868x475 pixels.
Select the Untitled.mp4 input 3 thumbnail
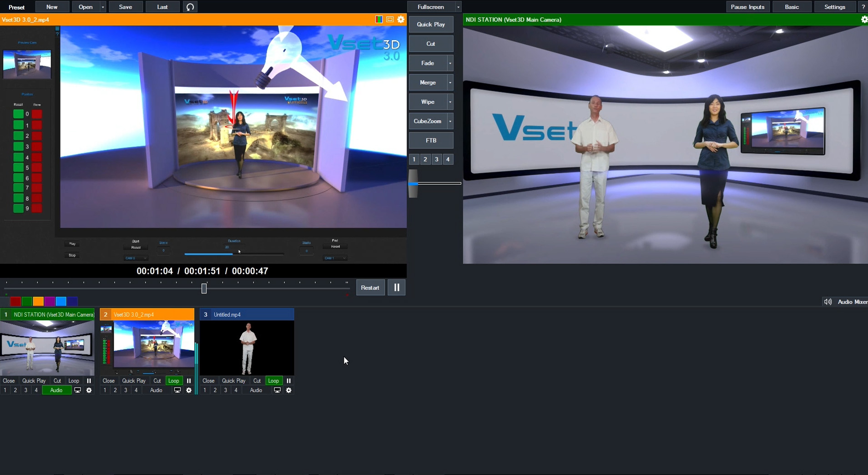247,348
